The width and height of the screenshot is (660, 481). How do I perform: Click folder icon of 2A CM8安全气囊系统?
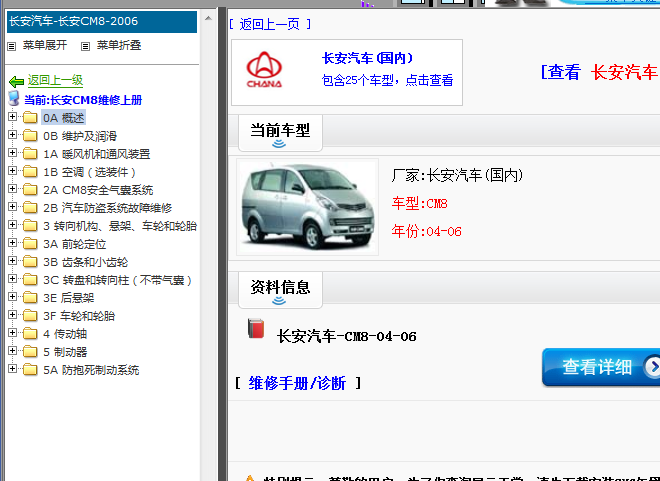pyautogui.click(x=30, y=190)
